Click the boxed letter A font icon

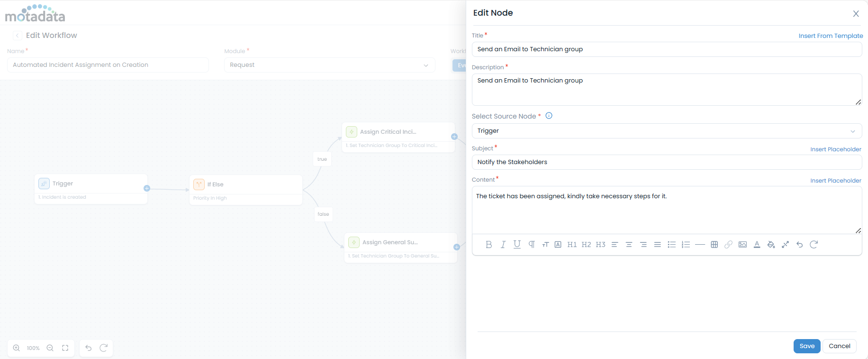pyautogui.click(x=558, y=245)
